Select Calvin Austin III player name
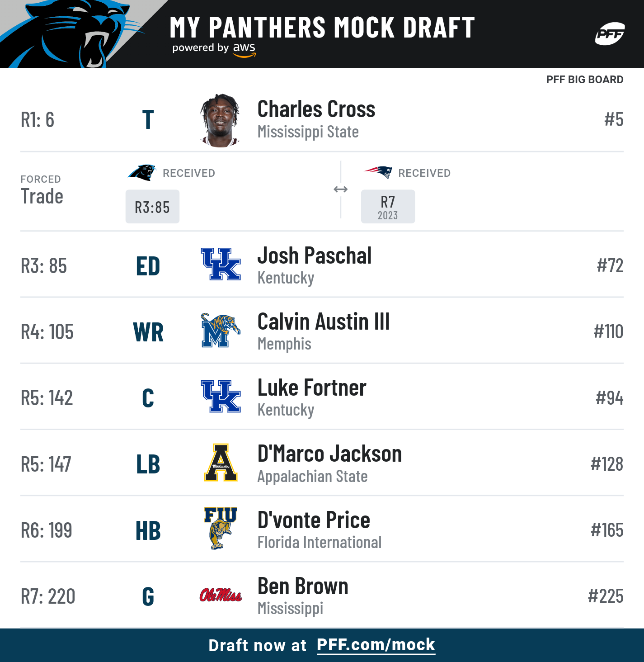644x662 pixels. point(324,322)
